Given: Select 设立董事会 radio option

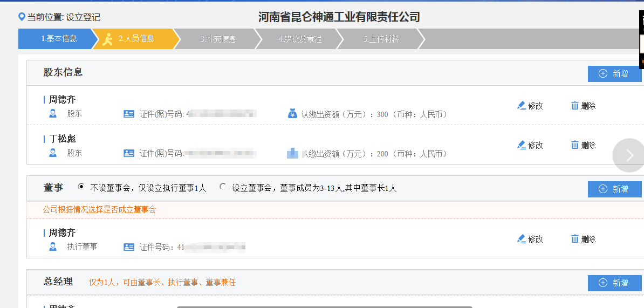Looking at the screenshot, I should tap(223, 187).
